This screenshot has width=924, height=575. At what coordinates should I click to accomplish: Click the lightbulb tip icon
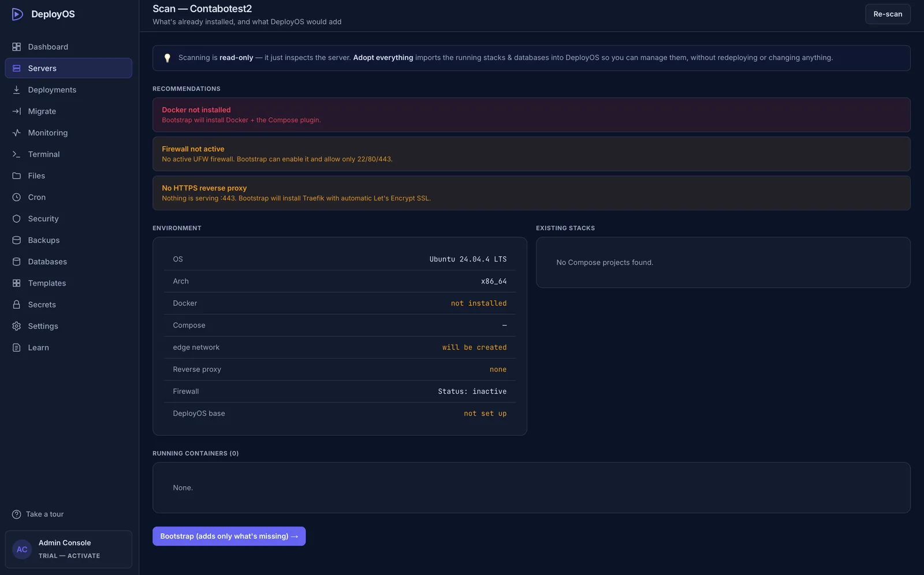click(x=167, y=58)
